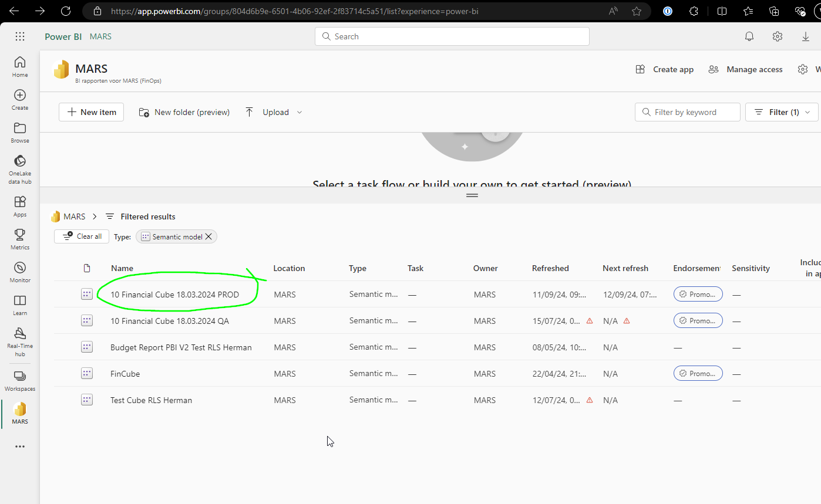821x504 pixels.
Task: Open the app launcher grid icon
Action: tap(20, 36)
